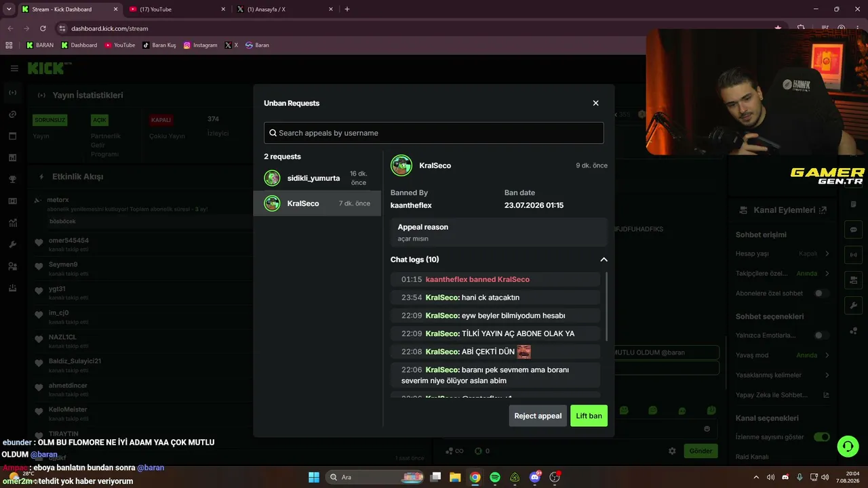Viewport: 868px width, 488px height.
Task: Open the video clips icon in left sidebar
Action: click(13, 201)
